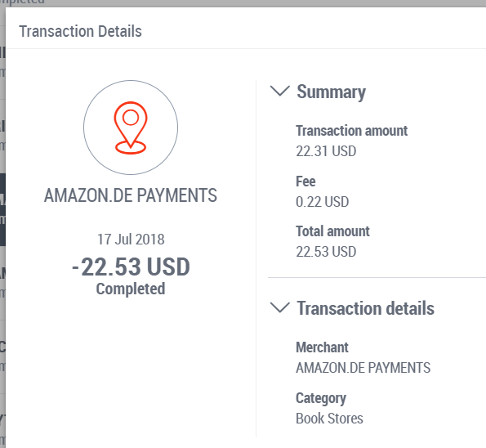Select the merchant value AMAZON.DE PAYMENTS
The height and width of the screenshot is (448, 486).
point(363,368)
